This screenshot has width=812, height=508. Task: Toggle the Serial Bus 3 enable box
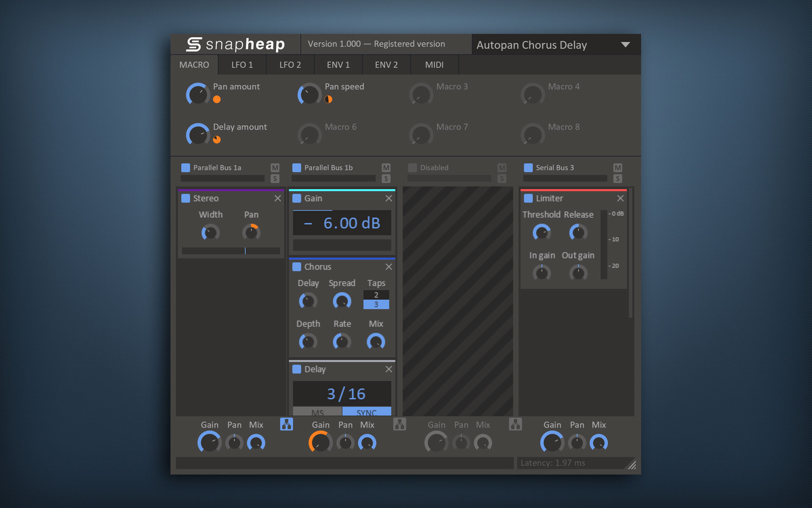pos(528,168)
